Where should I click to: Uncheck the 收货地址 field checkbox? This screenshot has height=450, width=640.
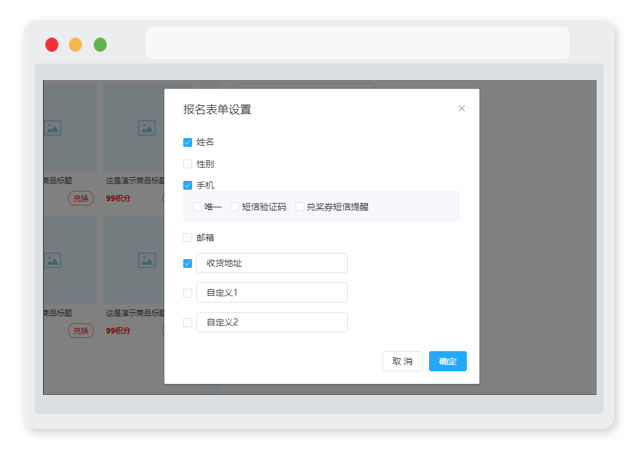(187, 263)
